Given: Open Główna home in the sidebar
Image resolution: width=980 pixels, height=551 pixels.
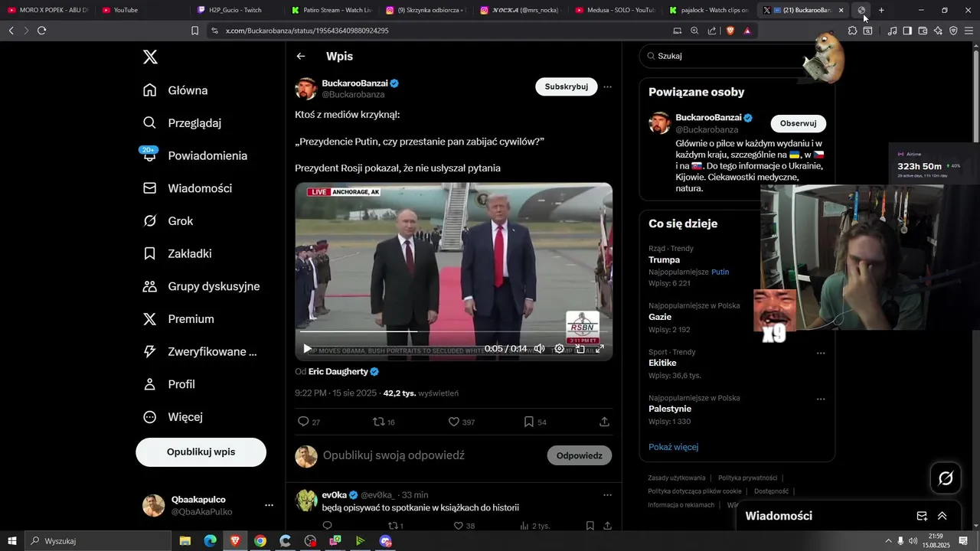Looking at the screenshot, I should click(175, 90).
